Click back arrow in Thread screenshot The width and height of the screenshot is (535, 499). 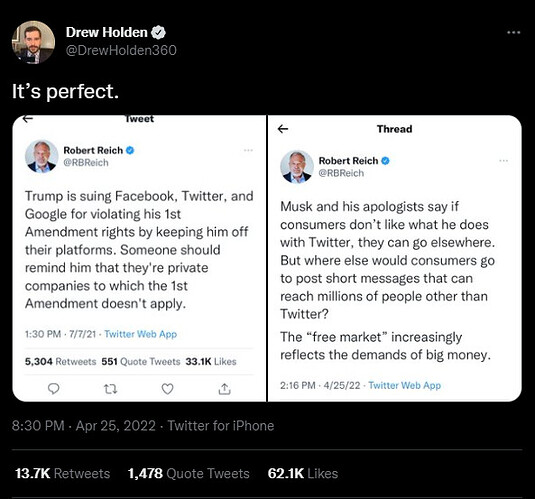tap(283, 129)
